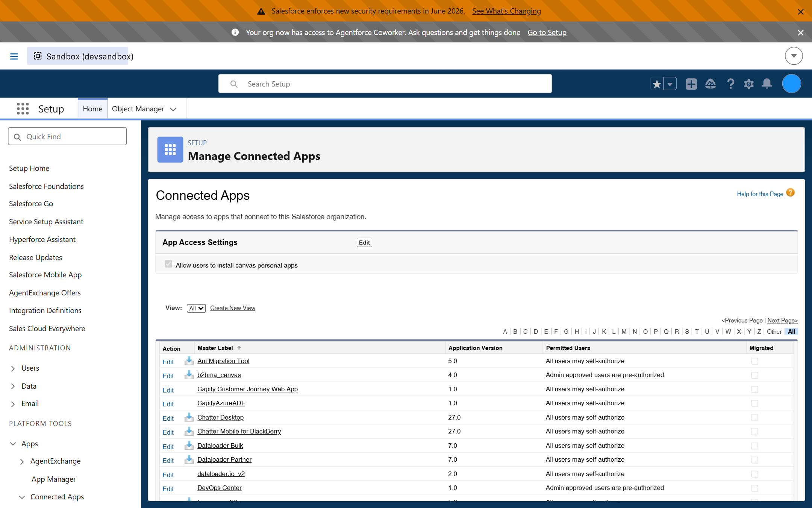Expand the Email section in sidebar
This screenshot has width=812, height=508.
[x=13, y=404]
